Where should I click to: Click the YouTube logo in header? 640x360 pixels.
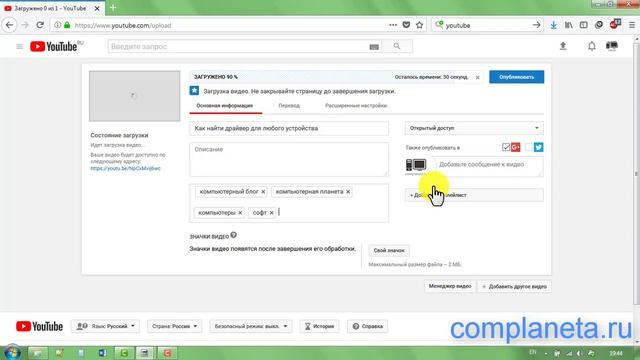click(x=54, y=47)
